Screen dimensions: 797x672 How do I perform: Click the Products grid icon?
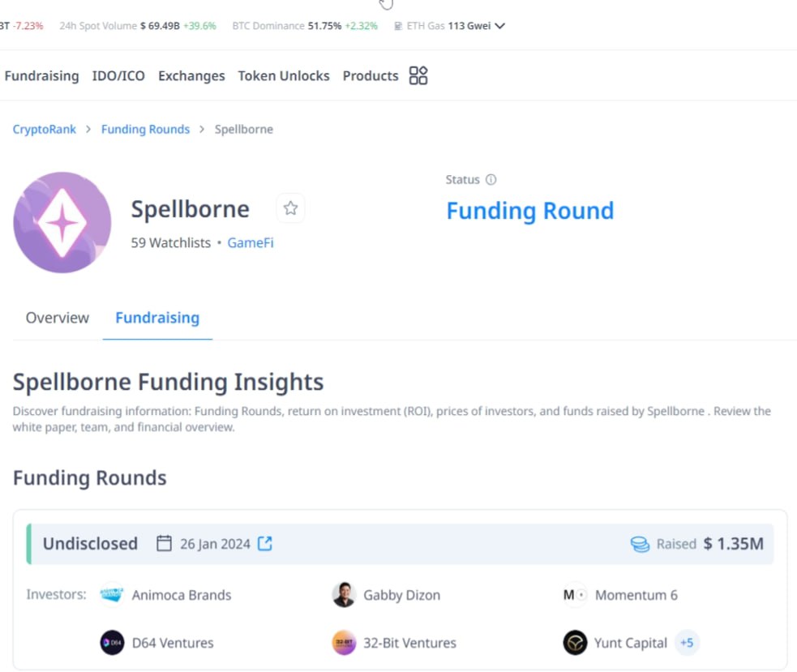click(x=418, y=75)
